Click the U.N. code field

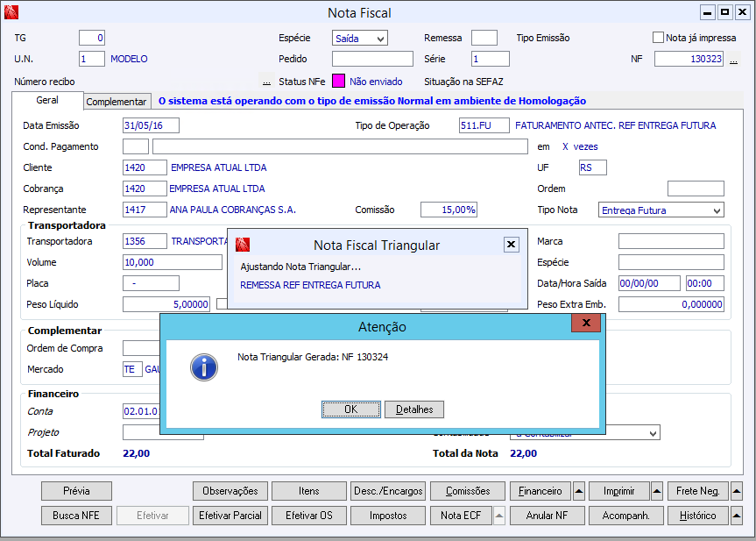(x=92, y=59)
